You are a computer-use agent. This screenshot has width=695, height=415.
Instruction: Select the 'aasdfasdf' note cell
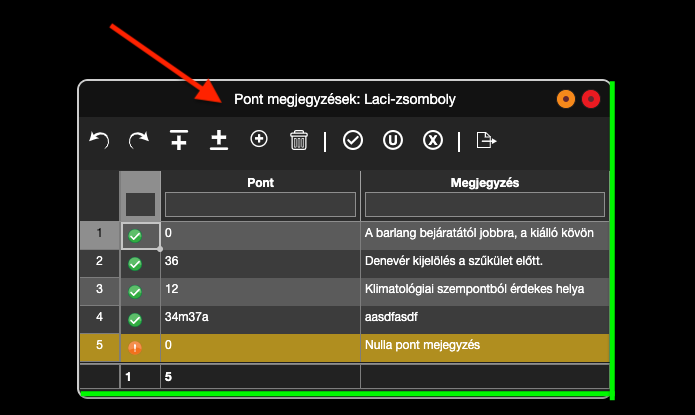(x=485, y=318)
